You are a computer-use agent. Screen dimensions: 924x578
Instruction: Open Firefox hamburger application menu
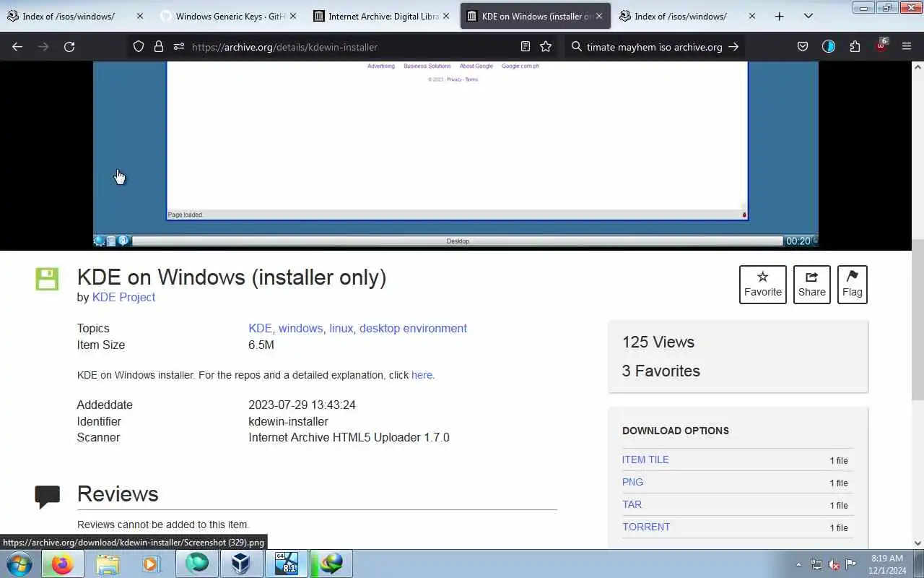[x=907, y=47]
